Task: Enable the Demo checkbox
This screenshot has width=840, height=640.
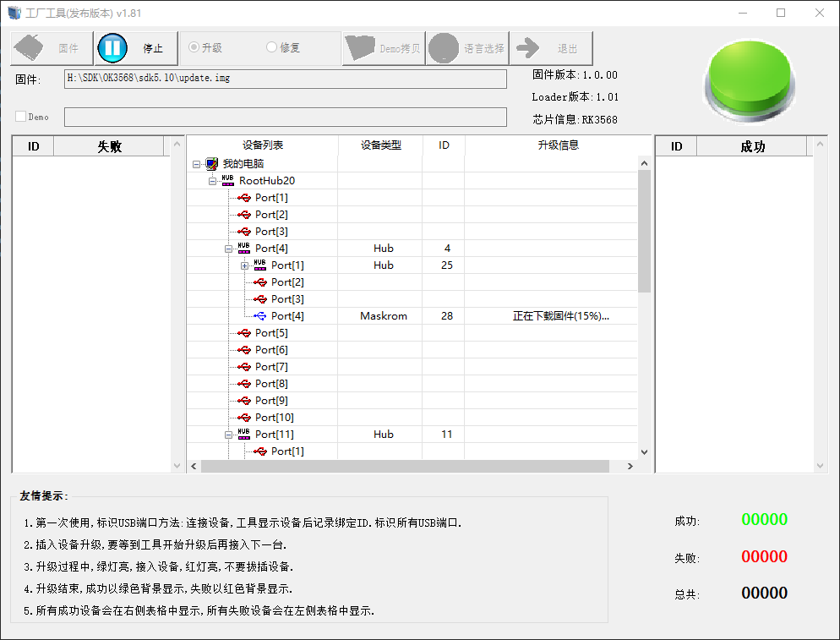Action: (x=21, y=117)
